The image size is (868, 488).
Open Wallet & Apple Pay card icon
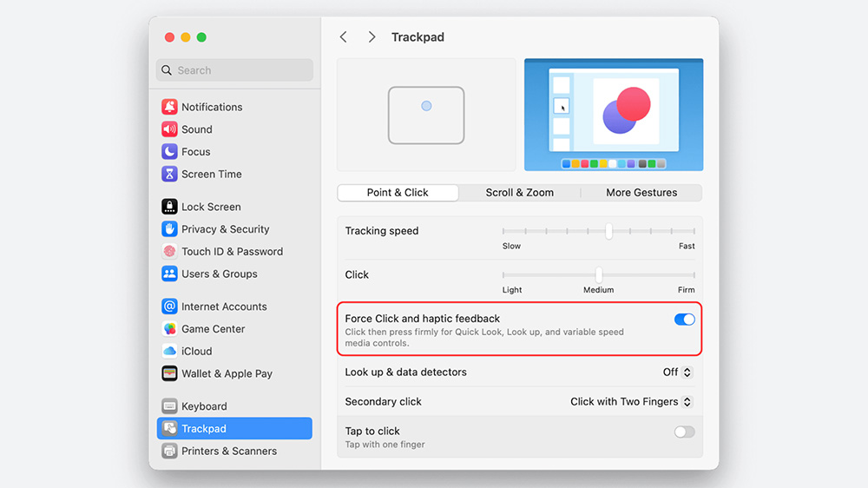click(169, 373)
